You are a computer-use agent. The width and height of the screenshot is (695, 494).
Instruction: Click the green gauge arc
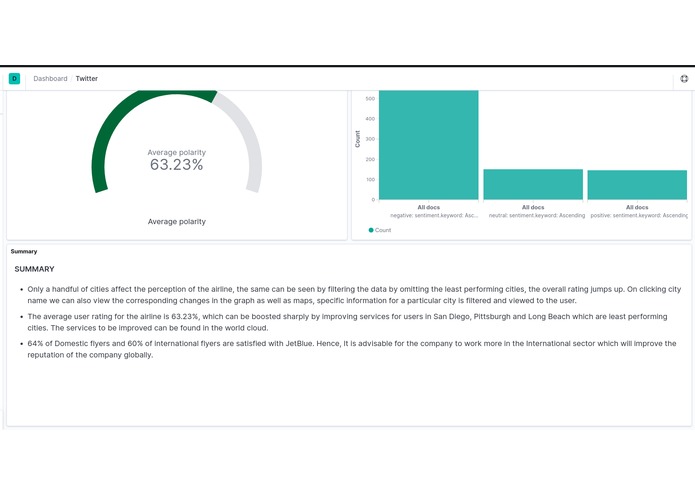[x=116, y=124]
